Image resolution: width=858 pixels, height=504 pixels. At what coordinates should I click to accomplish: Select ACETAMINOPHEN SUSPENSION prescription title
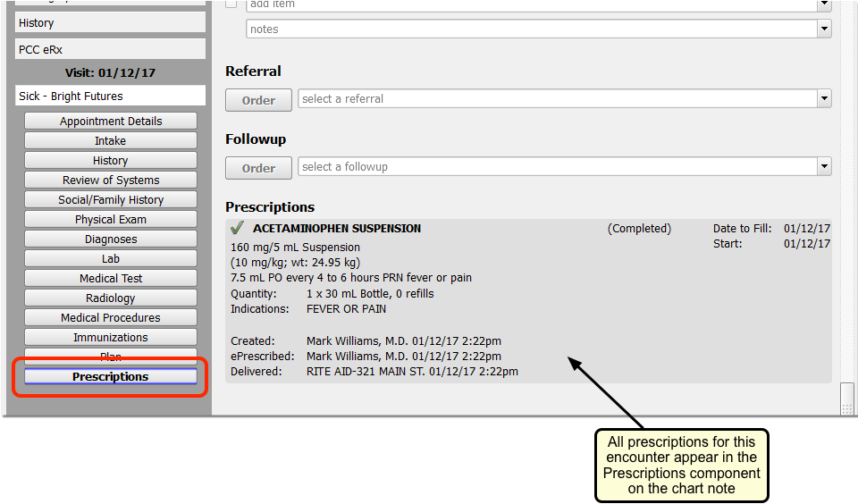click(337, 229)
